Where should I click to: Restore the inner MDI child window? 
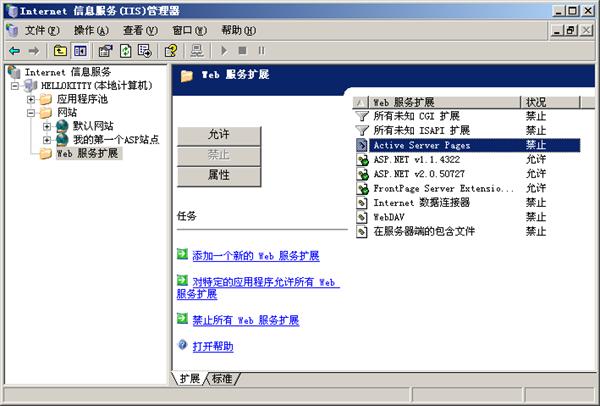pyautogui.click(x=571, y=30)
